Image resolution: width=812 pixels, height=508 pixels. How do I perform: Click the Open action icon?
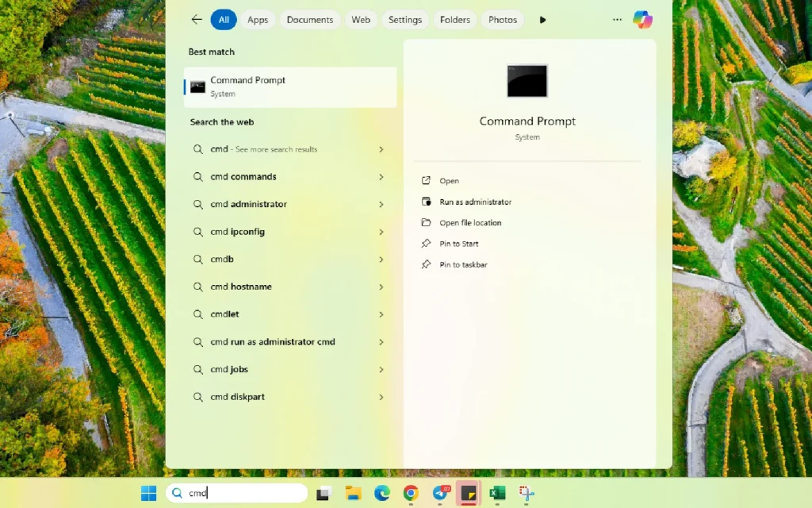pyautogui.click(x=426, y=180)
